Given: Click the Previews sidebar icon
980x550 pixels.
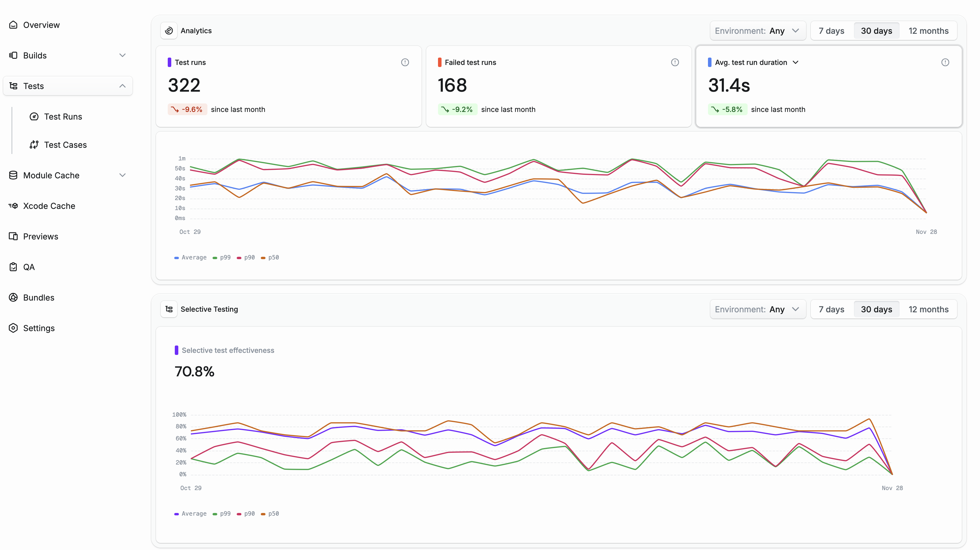Looking at the screenshot, I should tap(13, 236).
